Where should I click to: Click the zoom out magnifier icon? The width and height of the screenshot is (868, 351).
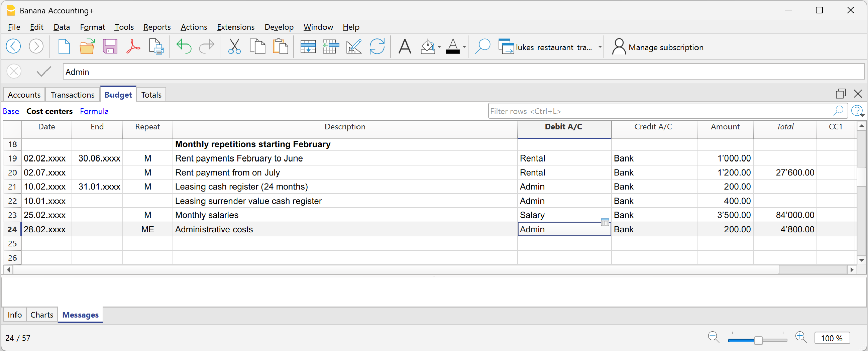coord(713,337)
